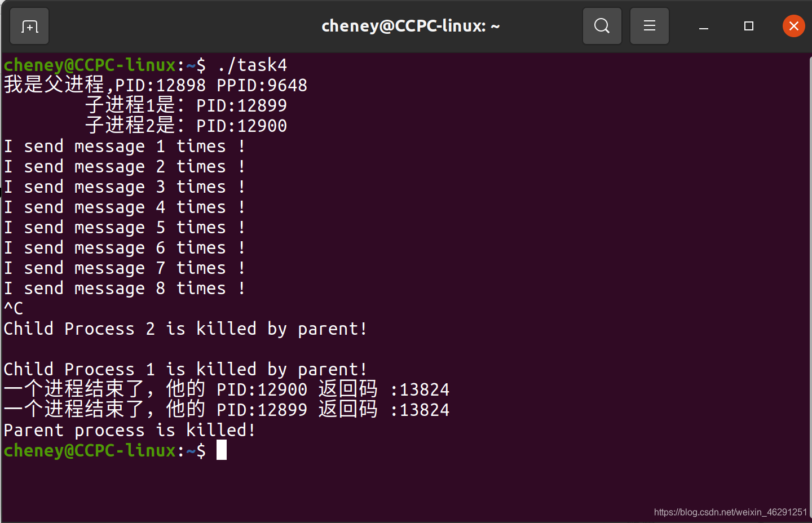The width and height of the screenshot is (812, 523).
Task: Click 'Parent process is killed!' line
Action: [130, 431]
